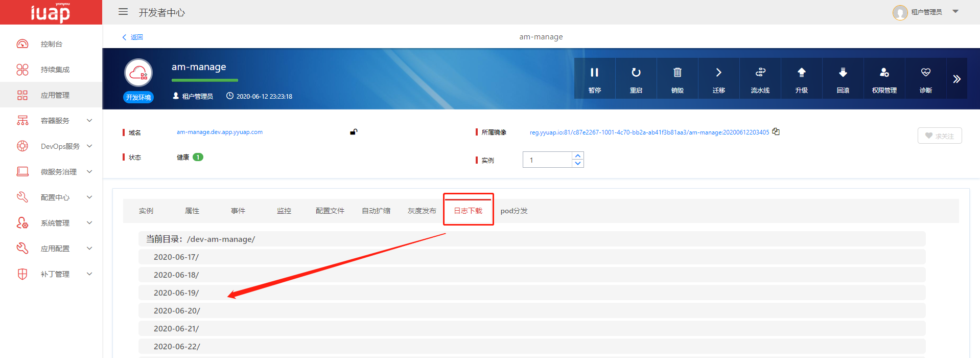The image size is (980, 358).
Task: Copy the image address with copy icon
Action: [x=776, y=131]
